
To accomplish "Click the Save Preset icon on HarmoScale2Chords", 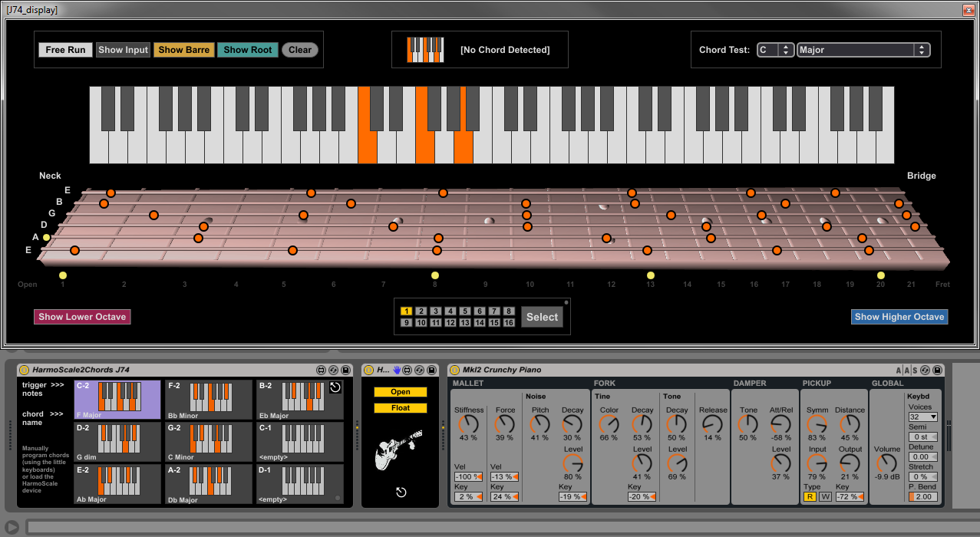I will pyautogui.click(x=346, y=370).
